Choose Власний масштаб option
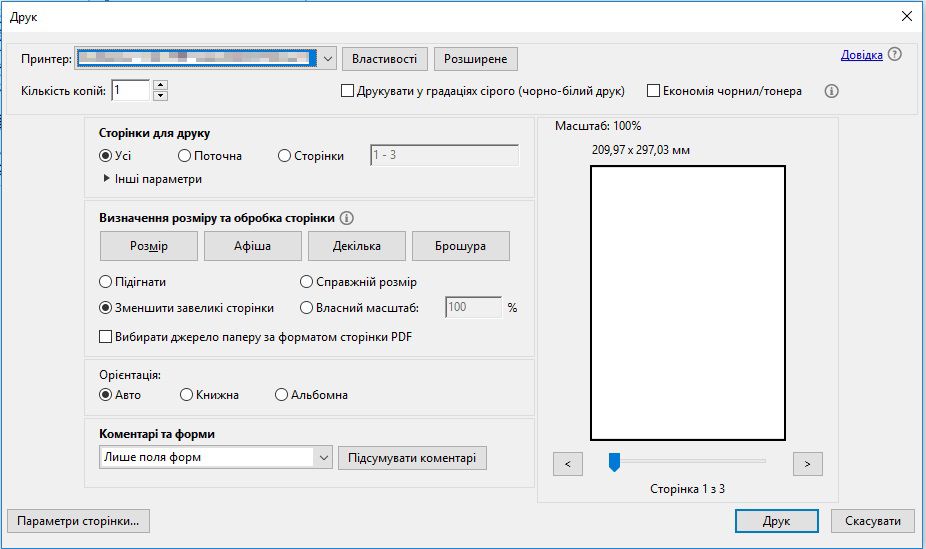This screenshot has width=926, height=549. [306, 308]
